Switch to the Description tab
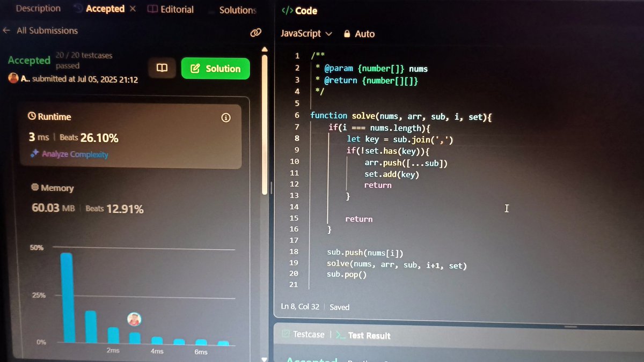Viewport: 644px width, 362px height. tap(38, 9)
